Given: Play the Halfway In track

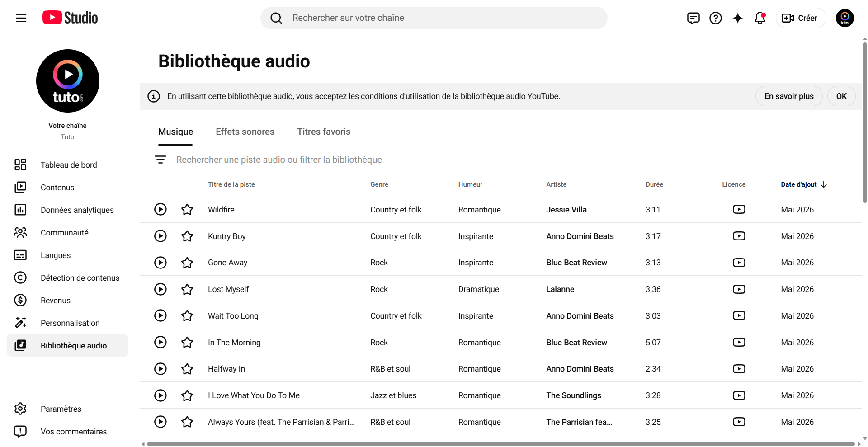Looking at the screenshot, I should click(x=160, y=369).
